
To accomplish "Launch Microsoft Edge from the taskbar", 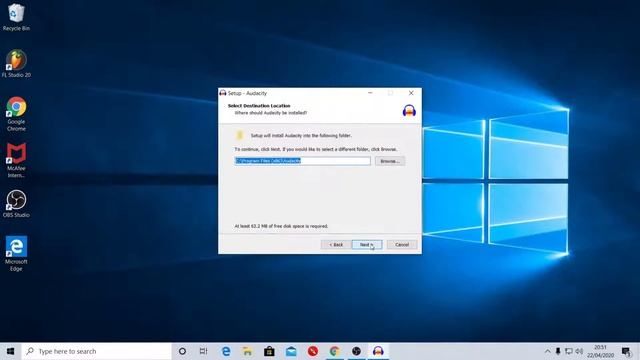I will coord(226,351).
